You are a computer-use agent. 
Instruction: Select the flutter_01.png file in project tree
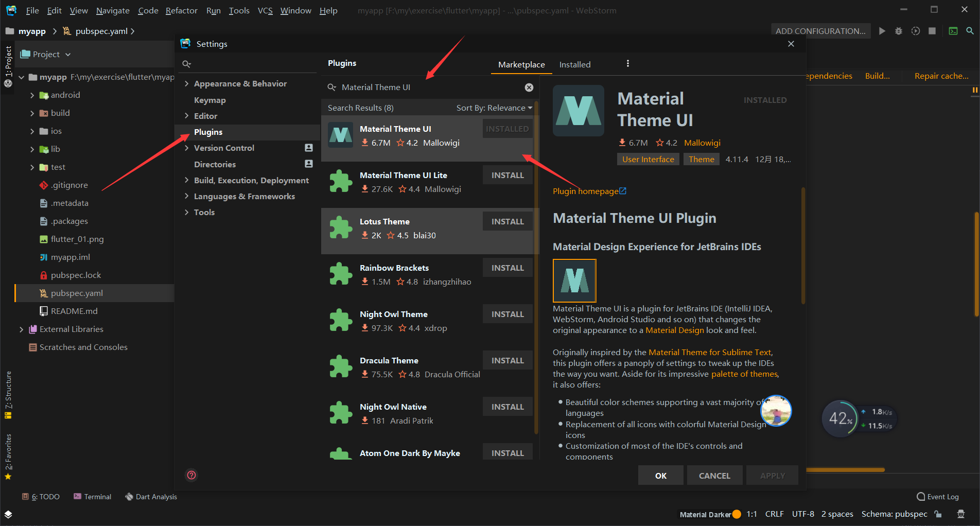[x=78, y=239]
